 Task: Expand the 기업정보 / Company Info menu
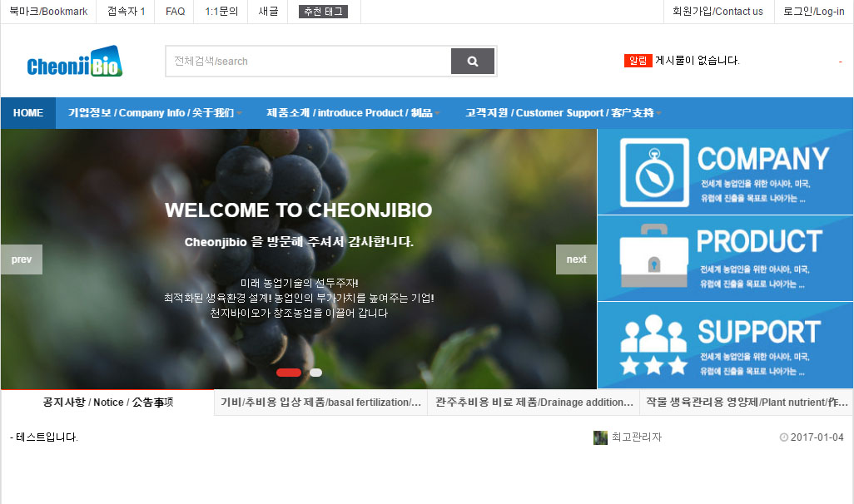click(155, 113)
